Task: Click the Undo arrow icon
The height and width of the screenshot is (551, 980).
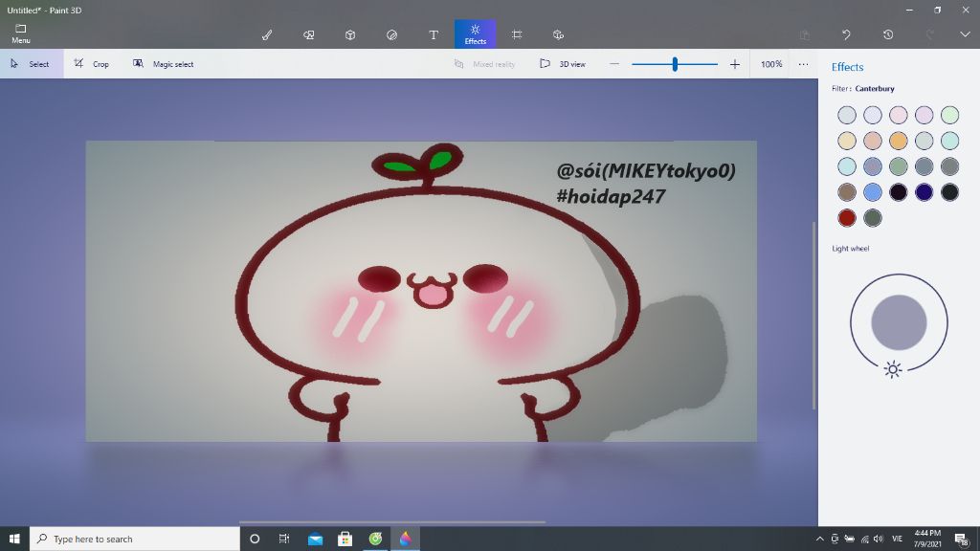Action: pyautogui.click(x=846, y=35)
